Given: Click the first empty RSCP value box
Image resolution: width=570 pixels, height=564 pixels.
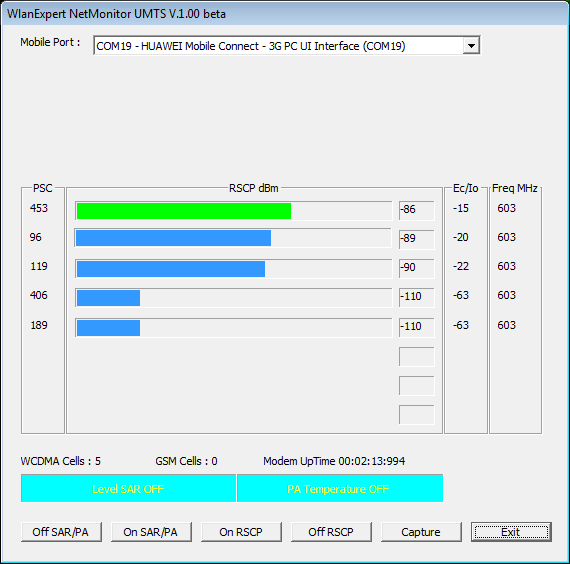Looking at the screenshot, I should (417, 357).
